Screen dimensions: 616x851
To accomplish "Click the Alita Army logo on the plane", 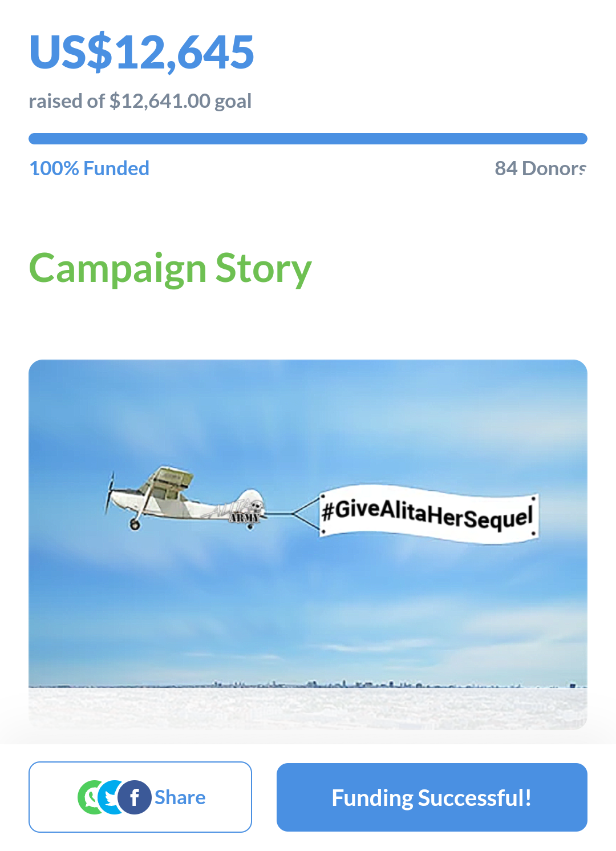I will [x=238, y=511].
